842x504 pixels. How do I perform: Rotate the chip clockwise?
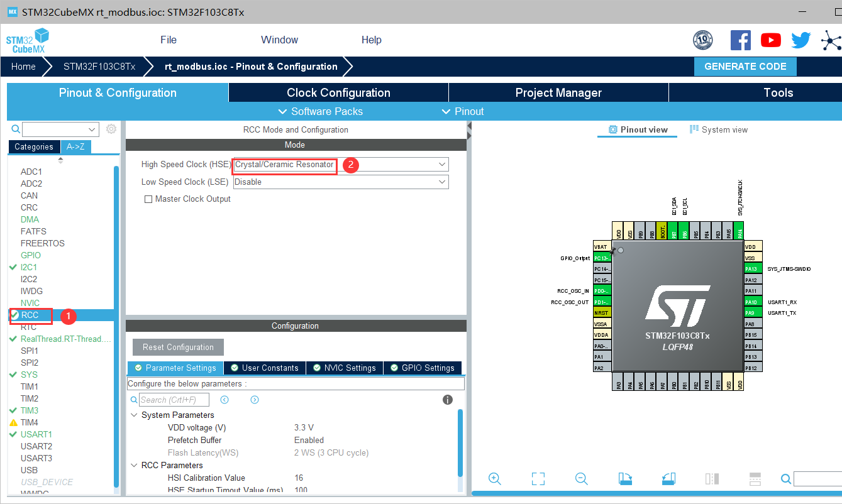click(625, 479)
